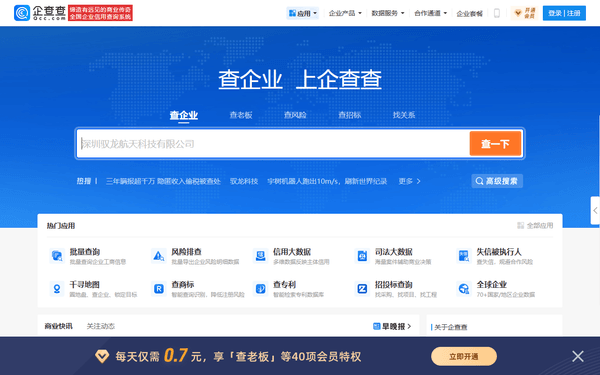The width and height of the screenshot is (600, 375).
Task: Click the 早晚报 newspaper icon
Action: [377, 326]
